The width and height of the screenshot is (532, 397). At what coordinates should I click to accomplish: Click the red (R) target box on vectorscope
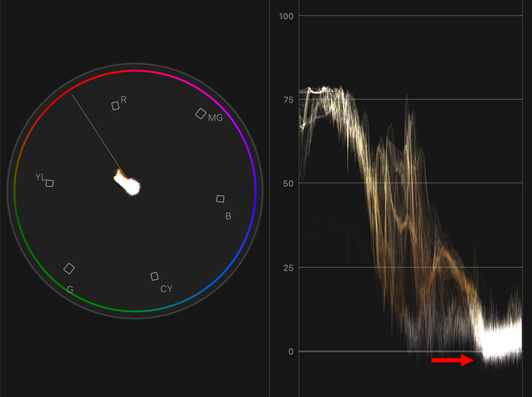(115, 106)
